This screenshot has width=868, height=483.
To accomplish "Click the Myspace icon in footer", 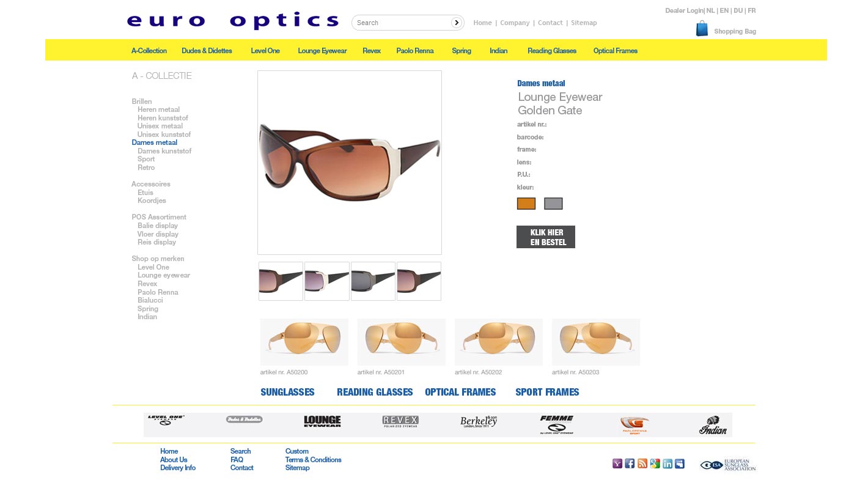I will 680,463.
